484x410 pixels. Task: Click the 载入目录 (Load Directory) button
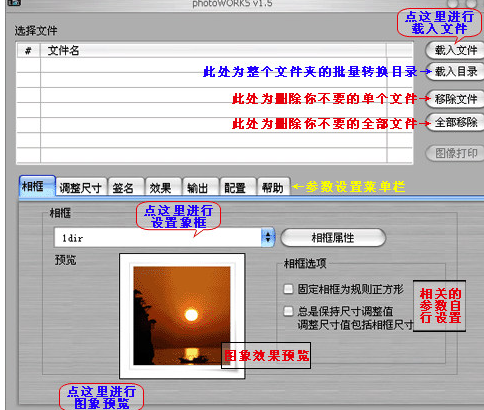point(455,71)
